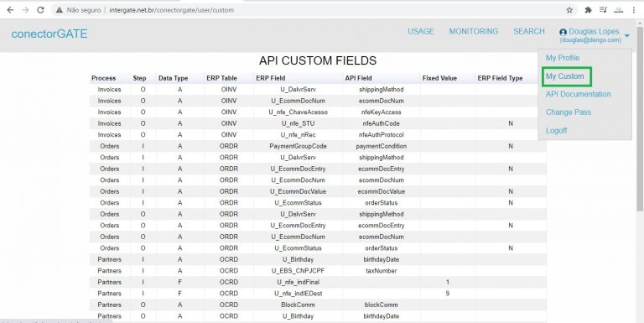Select the fixed value 1 cell
Image resolution: width=644 pixels, height=323 pixels.
(448, 283)
